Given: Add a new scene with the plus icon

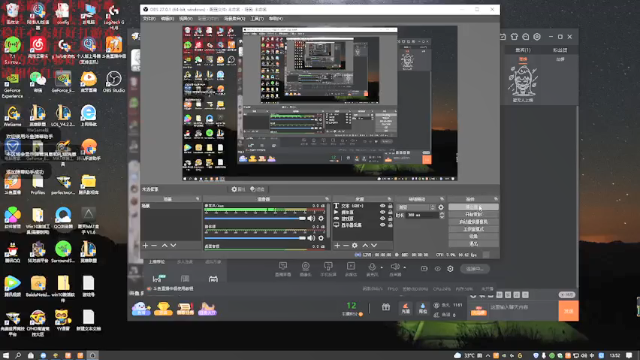Looking at the screenshot, I should (145, 245).
